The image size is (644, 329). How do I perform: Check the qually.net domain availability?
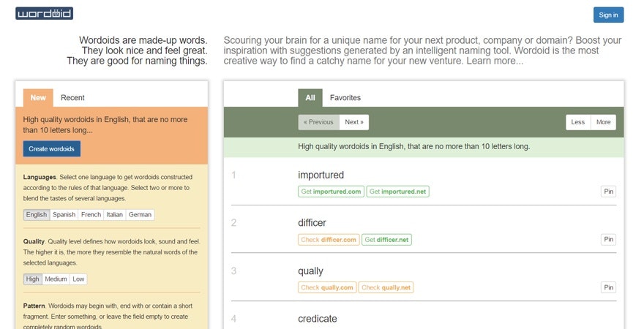[x=386, y=287]
